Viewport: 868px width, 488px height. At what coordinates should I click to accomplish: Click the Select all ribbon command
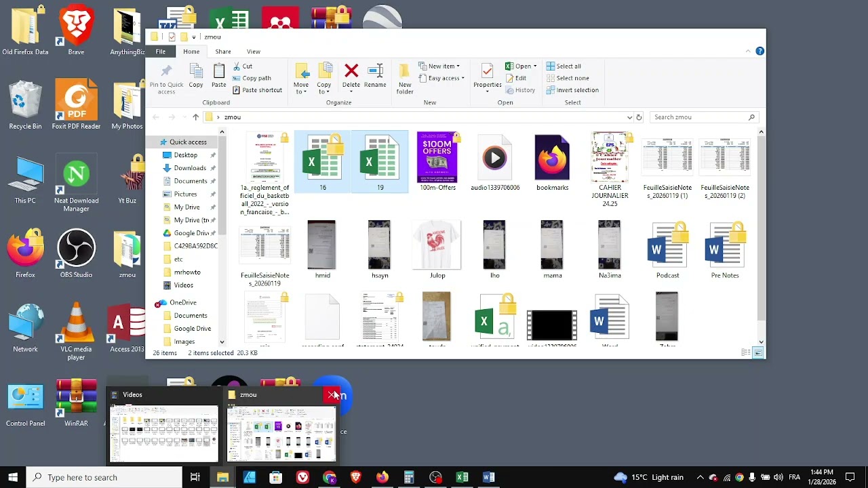pos(562,66)
